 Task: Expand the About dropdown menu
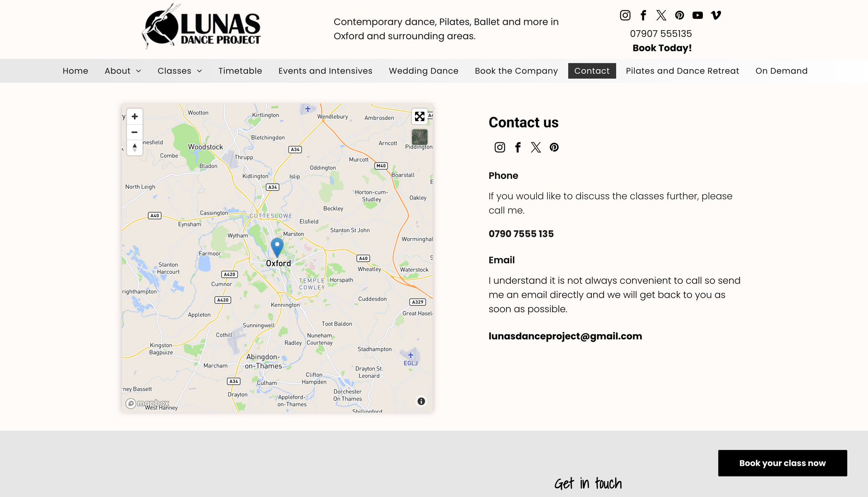(123, 71)
